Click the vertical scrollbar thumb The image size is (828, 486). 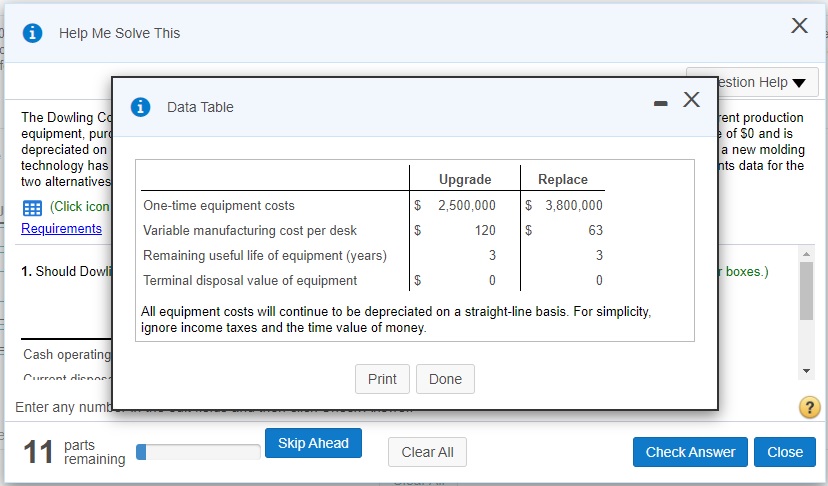pos(806,291)
